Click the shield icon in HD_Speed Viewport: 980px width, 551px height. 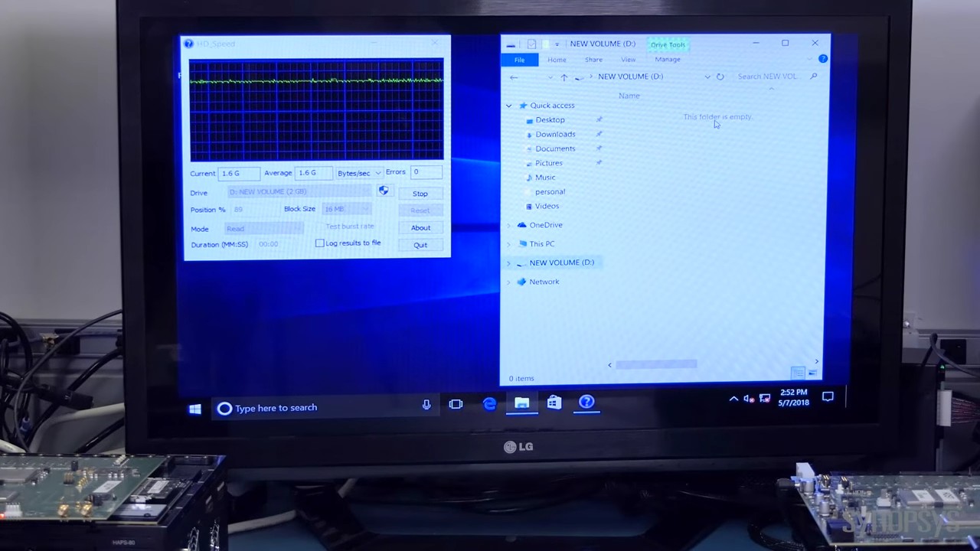point(384,191)
